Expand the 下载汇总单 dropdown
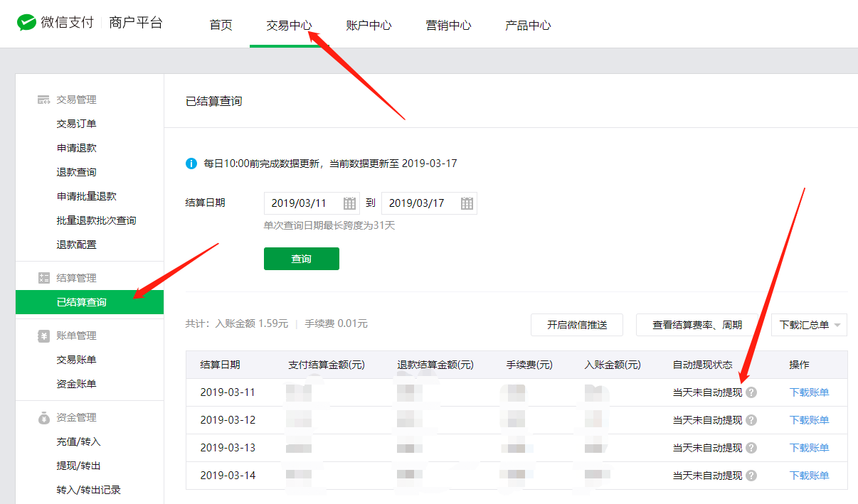The height and width of the screenshot is (504, 858). (809, 325)
